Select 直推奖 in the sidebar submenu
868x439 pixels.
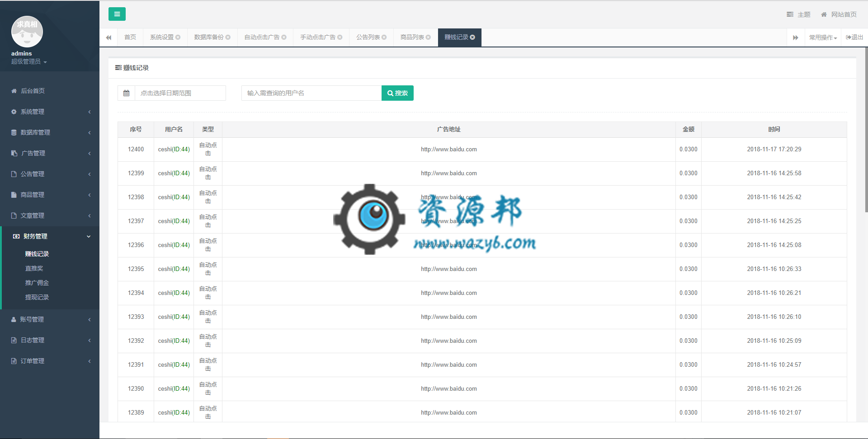(34, 268)
